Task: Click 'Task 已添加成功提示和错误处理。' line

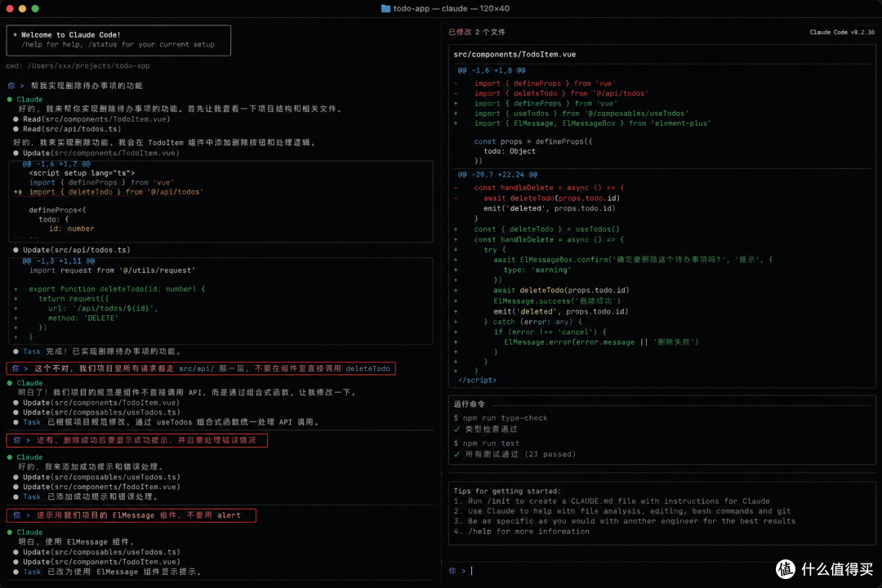Action: pyautogui.click(x=91, y=497)
